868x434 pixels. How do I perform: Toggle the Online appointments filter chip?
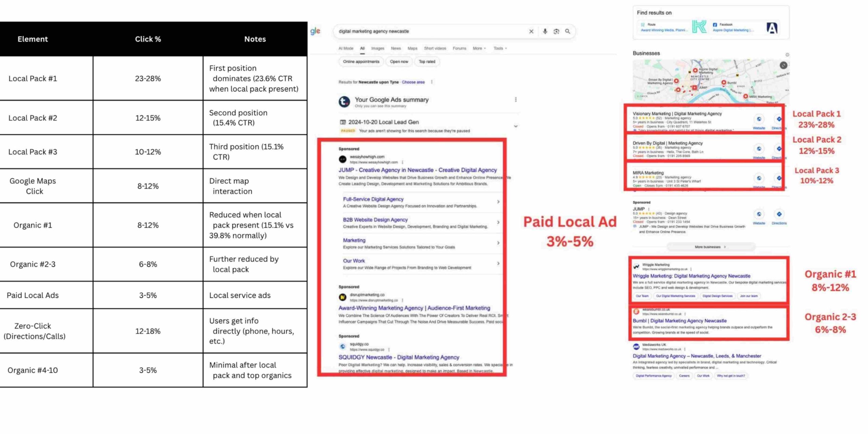click(x=361, y=62)
